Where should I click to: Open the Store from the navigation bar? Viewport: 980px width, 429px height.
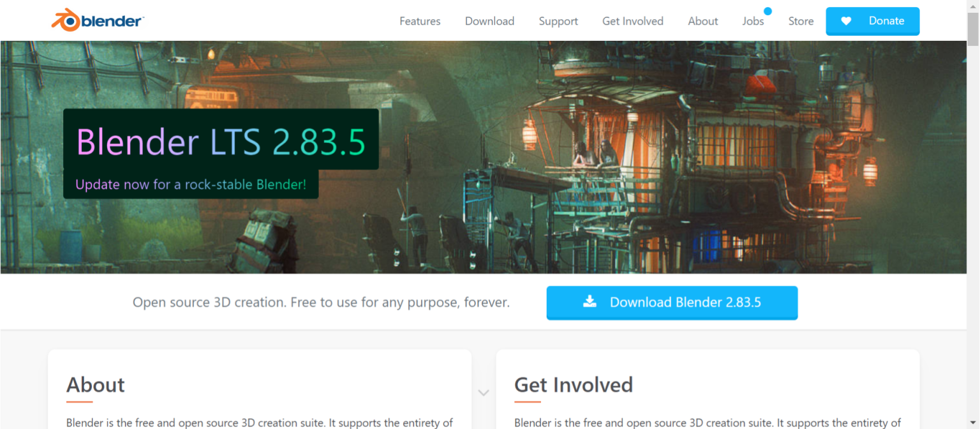tap(801, 21)
